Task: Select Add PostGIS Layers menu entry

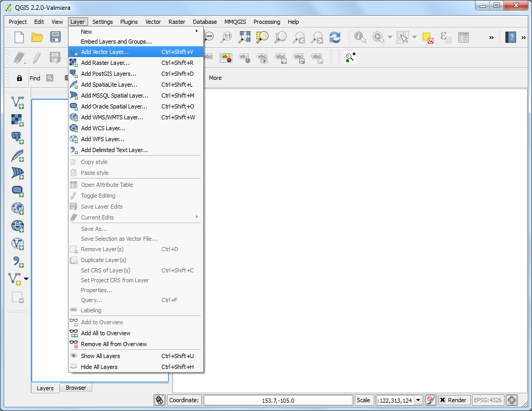Action: coord(136,74)
